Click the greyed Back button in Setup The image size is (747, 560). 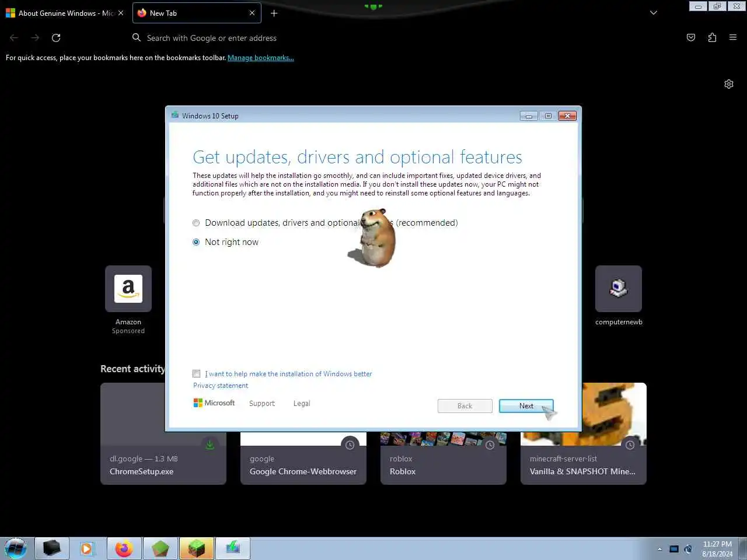[465, 406]
